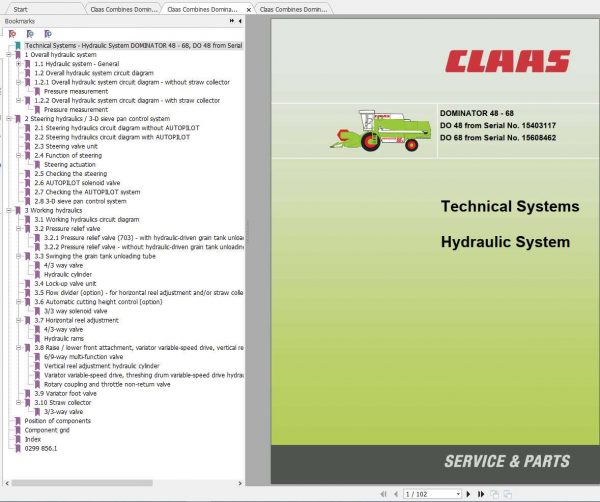
Task: Expand the bookmarks panel width icon
Action: pyautogui.click(x=232, y=21)
